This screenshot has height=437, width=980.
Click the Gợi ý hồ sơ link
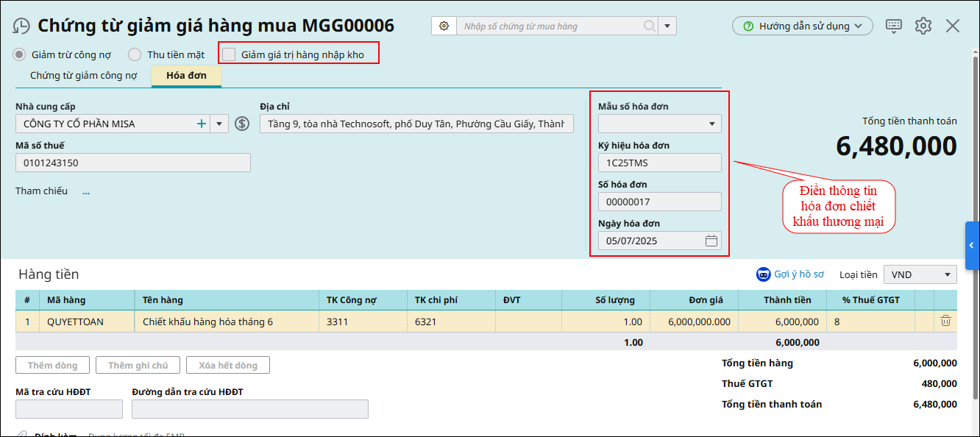pyautogui.click(x=790, y=274)
